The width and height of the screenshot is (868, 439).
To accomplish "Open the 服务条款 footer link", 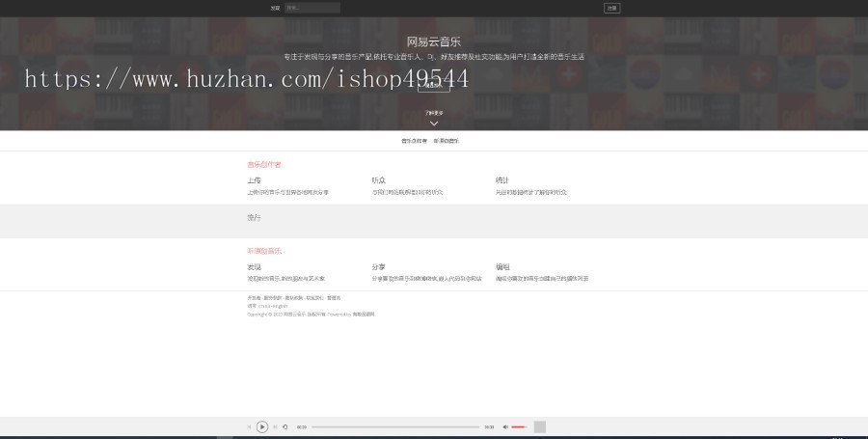I will pos(272,298).
